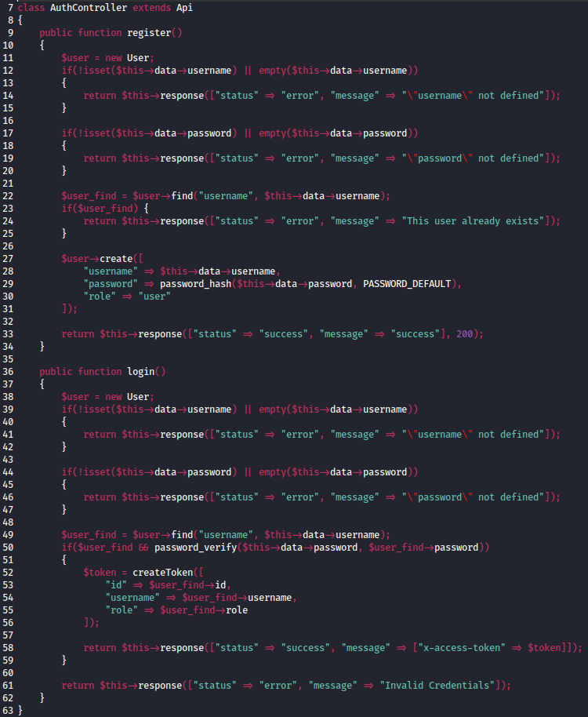Click line number 57 in the gutter
This screenshot has width=588, height=717.
[8, 635]
